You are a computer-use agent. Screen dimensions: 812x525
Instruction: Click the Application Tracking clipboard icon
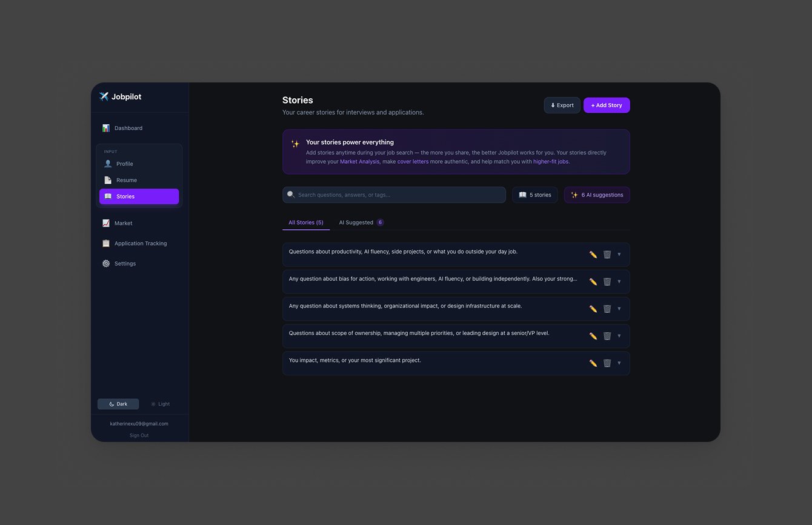(x=106, y=243)
